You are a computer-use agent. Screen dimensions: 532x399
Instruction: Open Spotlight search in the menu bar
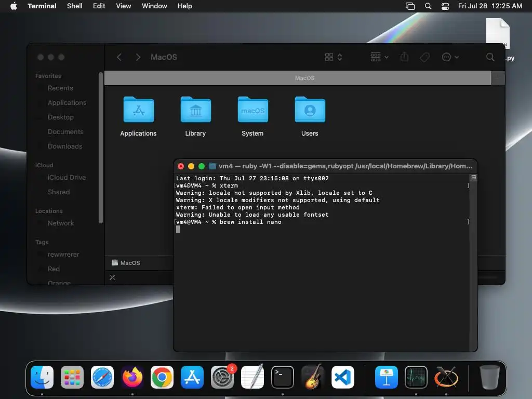(x=428, y=6)
